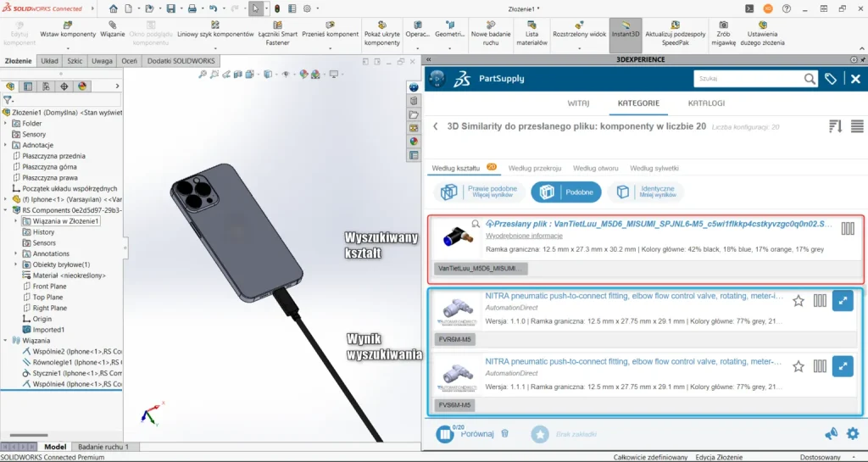Open the Options gear in title bar
Image resolution: width=868 pixels, height=462 pixels.
[x=307, y=8]
